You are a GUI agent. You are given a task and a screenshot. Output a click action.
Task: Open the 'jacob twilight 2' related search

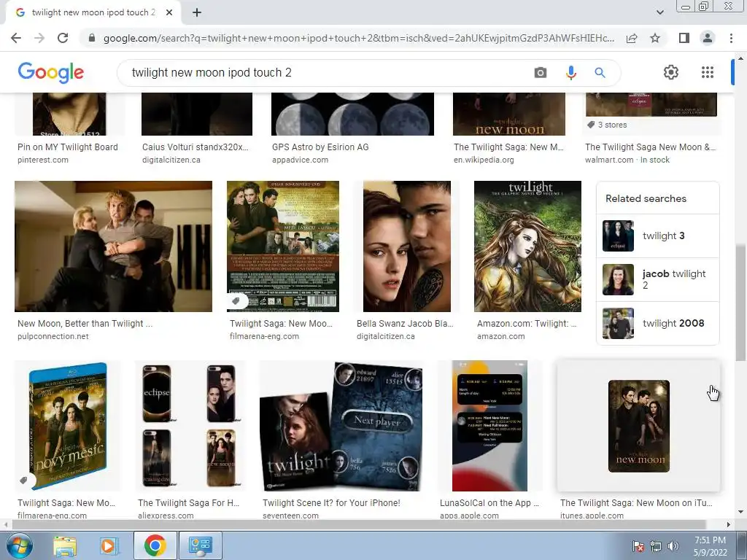(x=657, y=279)
